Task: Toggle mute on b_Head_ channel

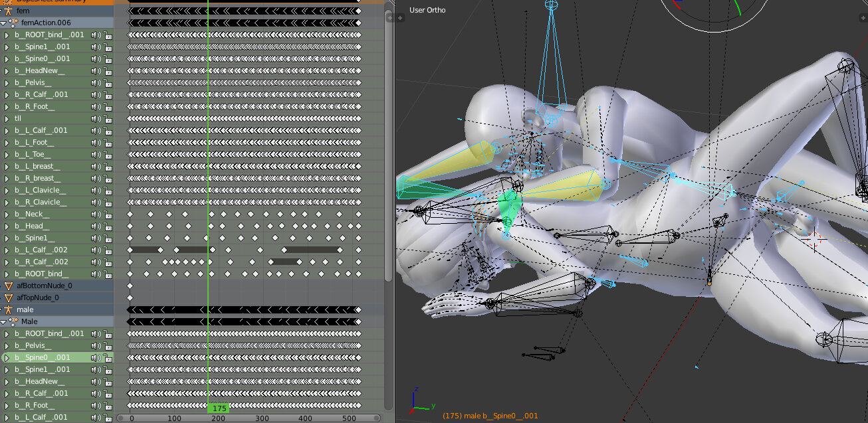Action: pos(96,226)
